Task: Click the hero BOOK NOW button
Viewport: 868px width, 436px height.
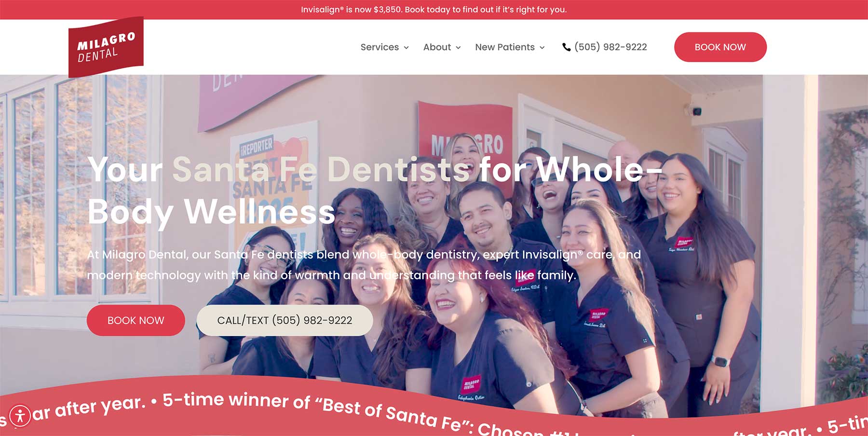Action: [x=136, y=320]
